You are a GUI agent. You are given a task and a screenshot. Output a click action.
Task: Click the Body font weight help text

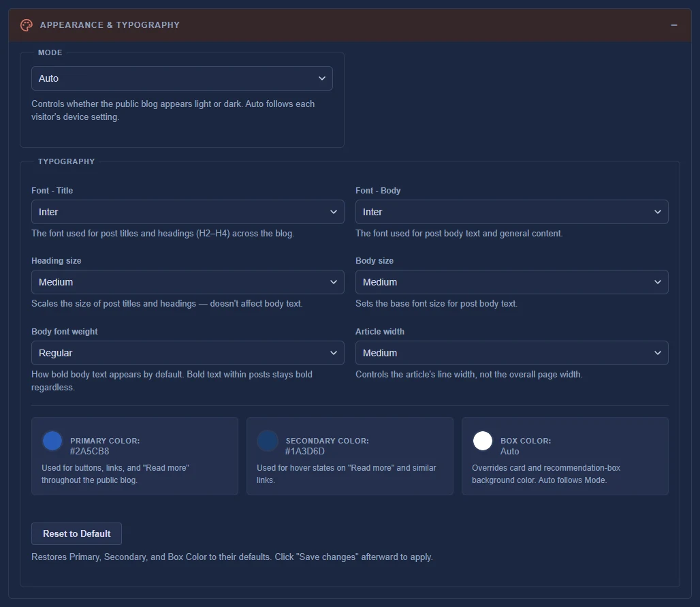(x=172, y=381)
